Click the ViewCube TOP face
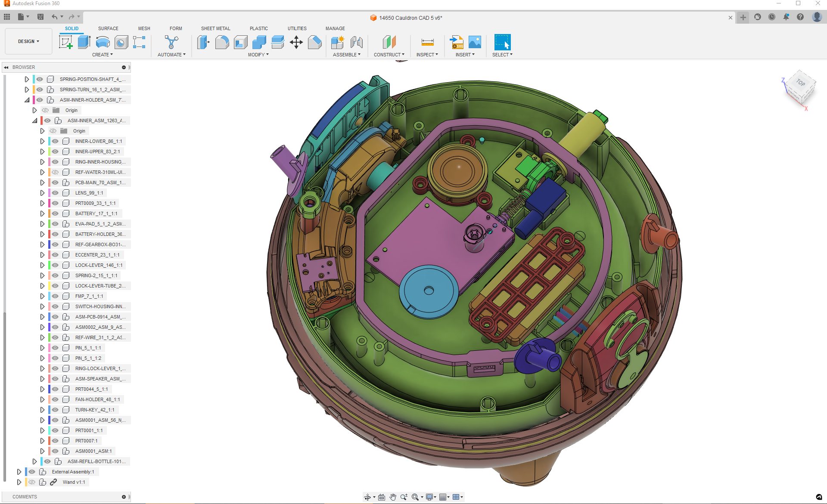Image resolution: width=827 pixels, height=504 pixels. 800,83
